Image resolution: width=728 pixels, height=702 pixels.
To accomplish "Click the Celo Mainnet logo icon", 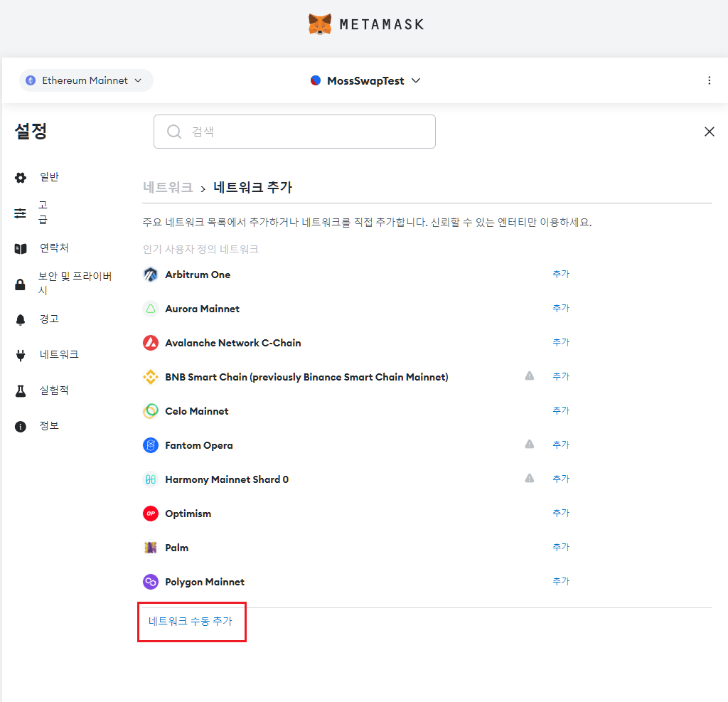I will [x=151, y=411].
